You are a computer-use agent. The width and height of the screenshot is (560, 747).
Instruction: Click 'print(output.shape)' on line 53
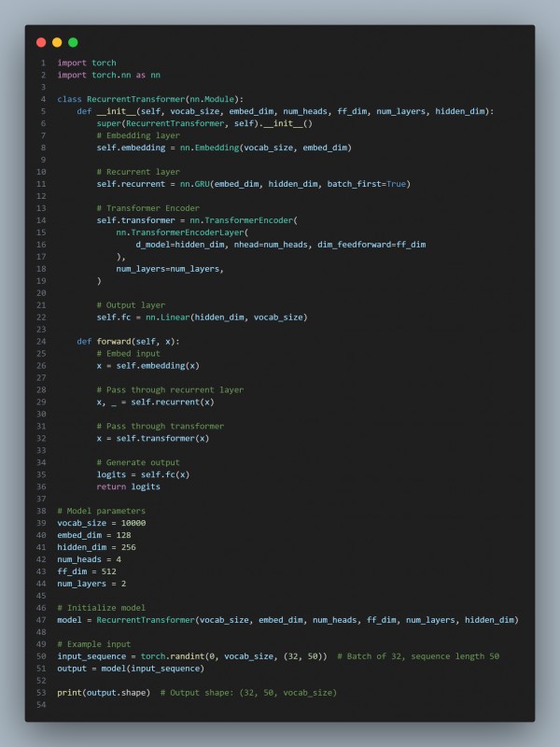click(x=104, y=693)
